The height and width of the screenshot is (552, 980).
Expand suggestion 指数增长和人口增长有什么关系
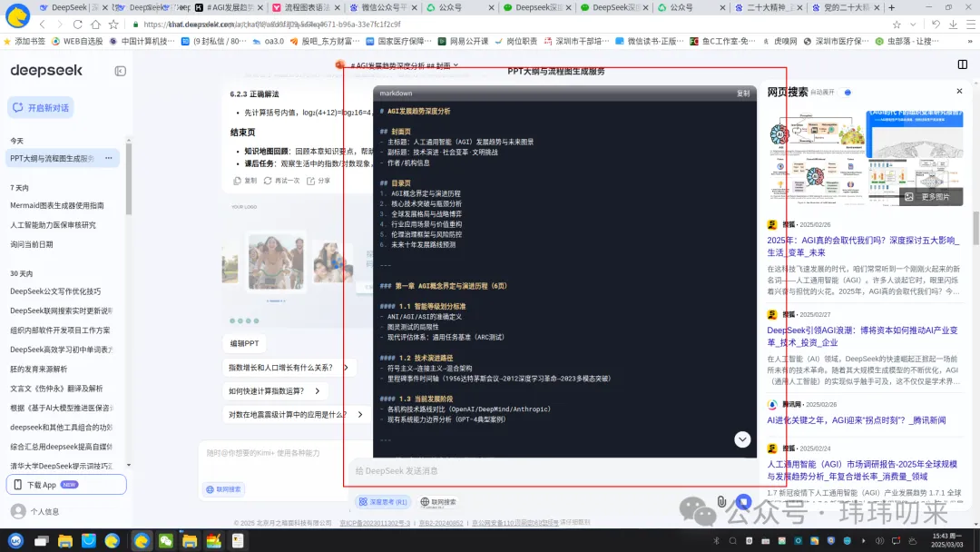point(289,368)
